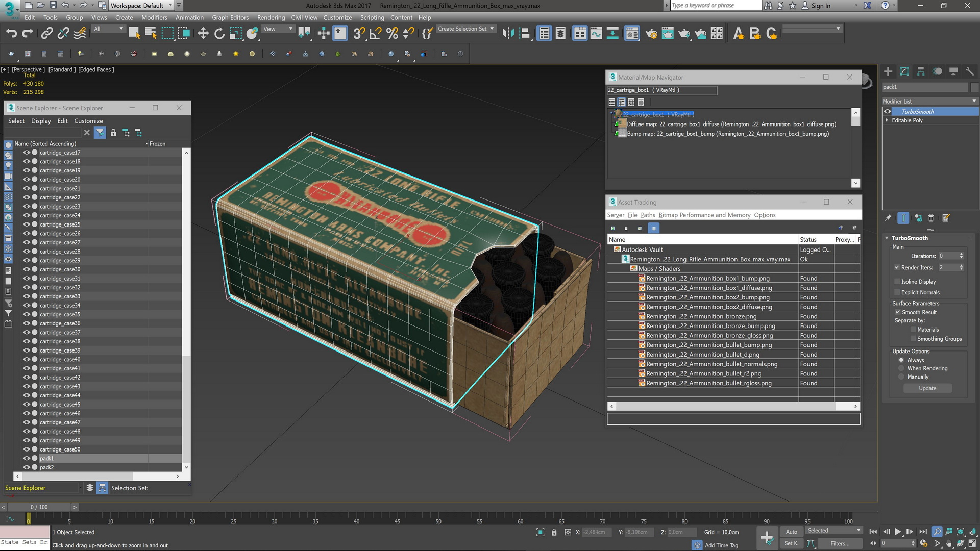Enable the Render Iters checkbox

coord(897,267)
